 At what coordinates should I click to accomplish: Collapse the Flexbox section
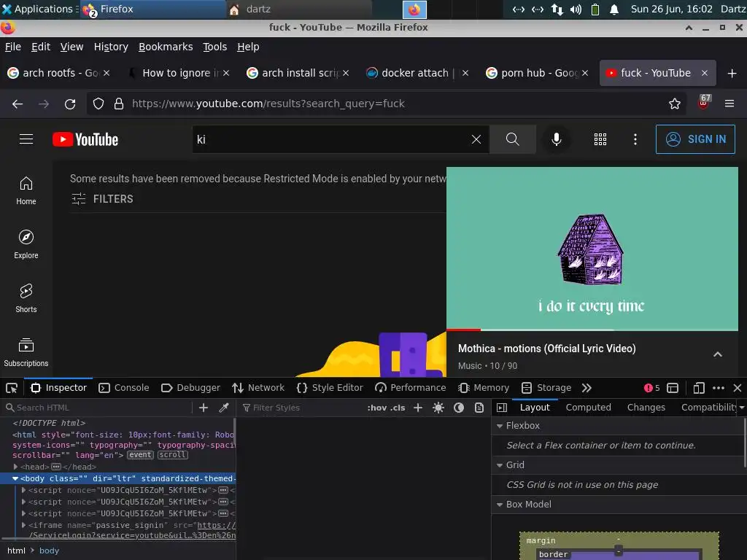(x=500, y=426)
